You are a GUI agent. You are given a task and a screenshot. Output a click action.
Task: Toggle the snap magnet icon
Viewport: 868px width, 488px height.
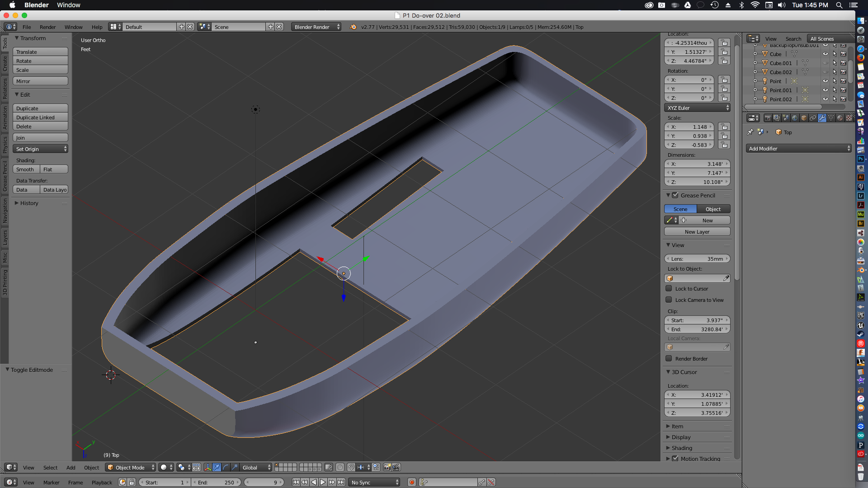point(351,467)
